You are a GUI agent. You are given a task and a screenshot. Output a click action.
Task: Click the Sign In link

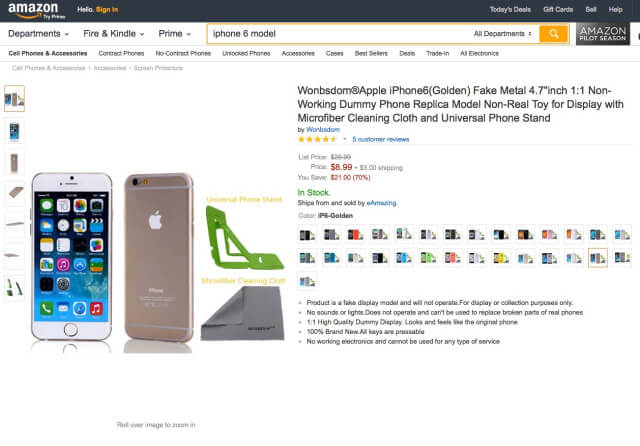coord(106,9)
